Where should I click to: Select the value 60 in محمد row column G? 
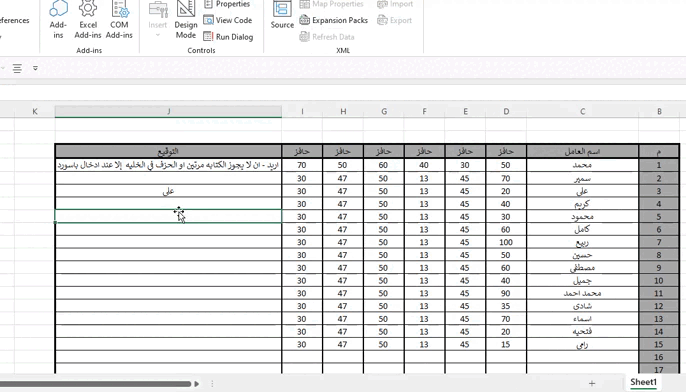point(384,165)
